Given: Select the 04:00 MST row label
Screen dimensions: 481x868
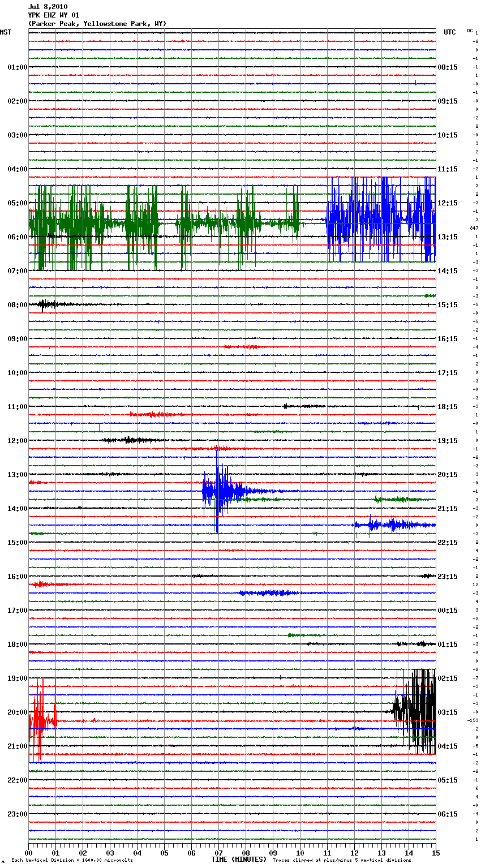Looking at the screenshot, I should [x=18, y=169].
